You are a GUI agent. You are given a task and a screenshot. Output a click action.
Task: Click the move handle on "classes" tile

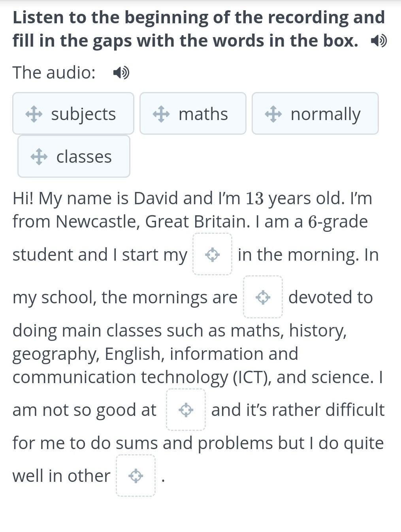point(39,157)
